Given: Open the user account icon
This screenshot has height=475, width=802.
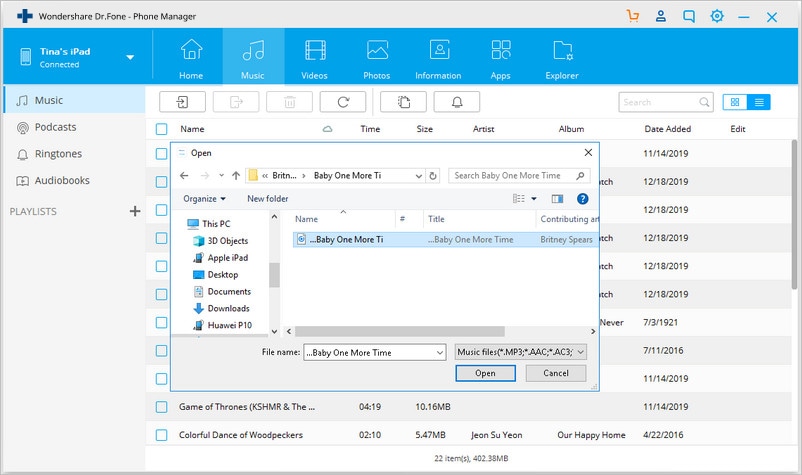Looking at the screenshot, I should (661, 16).
